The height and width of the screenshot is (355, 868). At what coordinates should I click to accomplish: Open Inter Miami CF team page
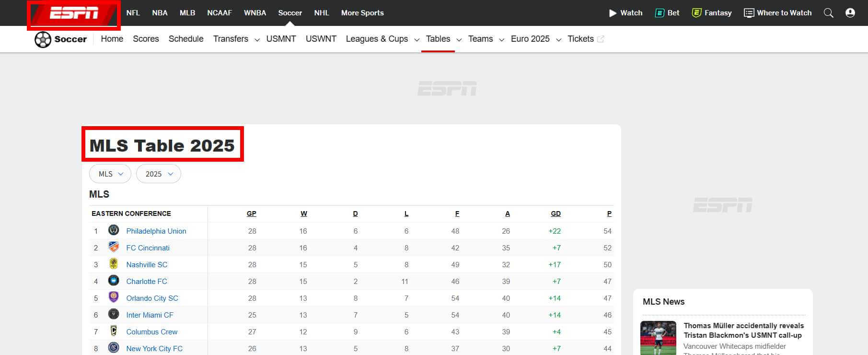(150, 315)
